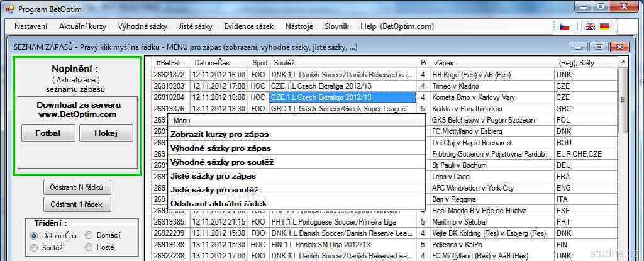This screenshot has height=261, width=644.
Task: Select the German flag language icon
Action: pos(604,26)
